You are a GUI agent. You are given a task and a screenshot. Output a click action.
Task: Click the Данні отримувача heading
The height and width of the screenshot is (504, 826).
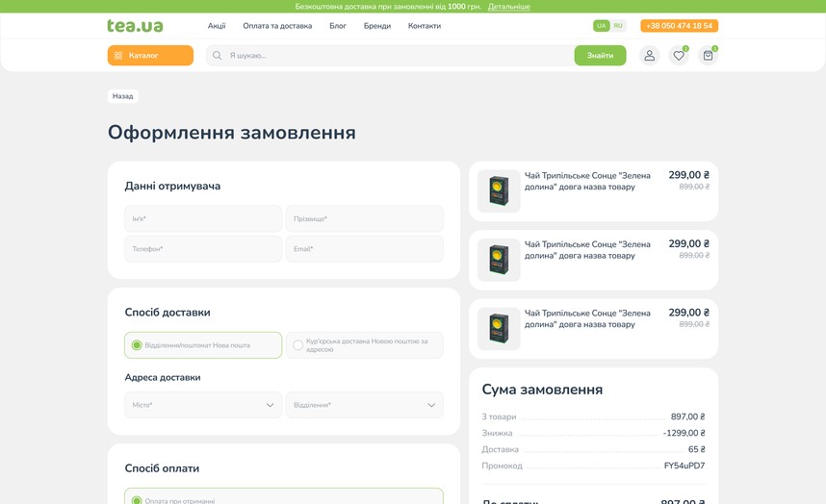[172, 187]
